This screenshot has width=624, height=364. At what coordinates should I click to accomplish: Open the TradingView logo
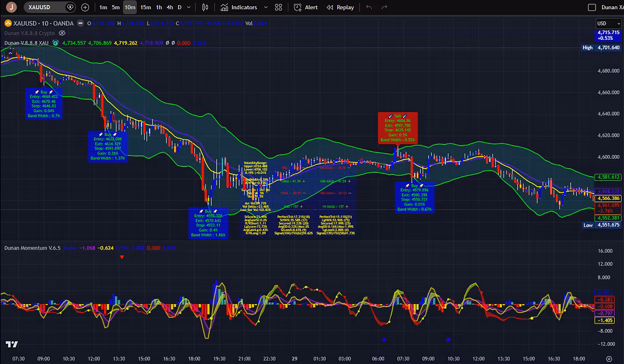(12, 344)
